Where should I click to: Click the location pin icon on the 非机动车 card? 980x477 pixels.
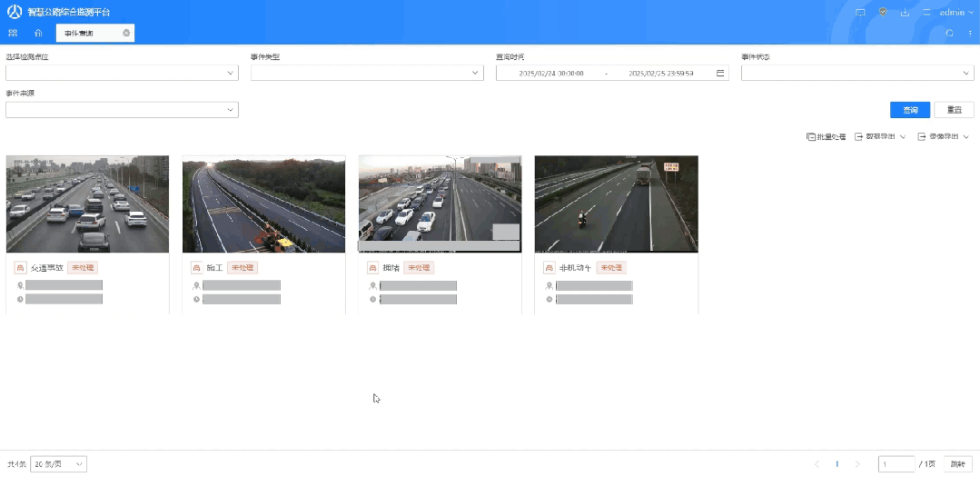click(549, 285)
